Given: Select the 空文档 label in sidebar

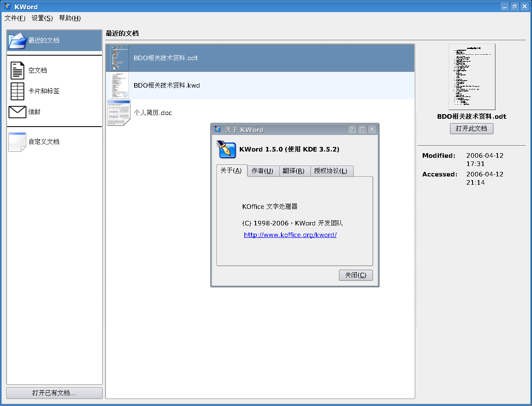Looking at the screenshot, I should pos(37,71).
